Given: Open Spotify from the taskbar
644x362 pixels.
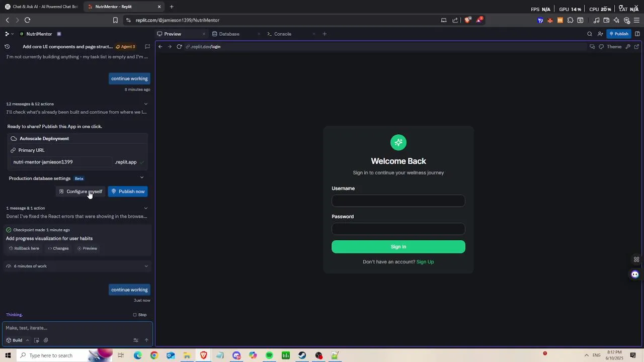Looking at the screenshot, I should tap(269, 355).
